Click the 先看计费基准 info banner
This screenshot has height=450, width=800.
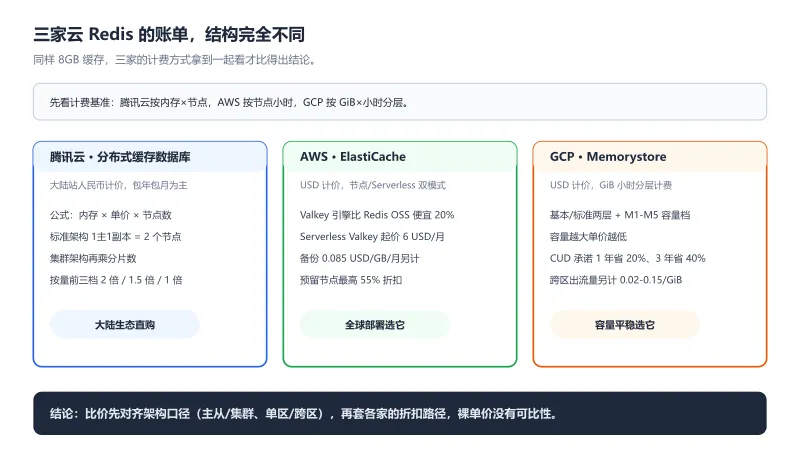click(400, 102)
